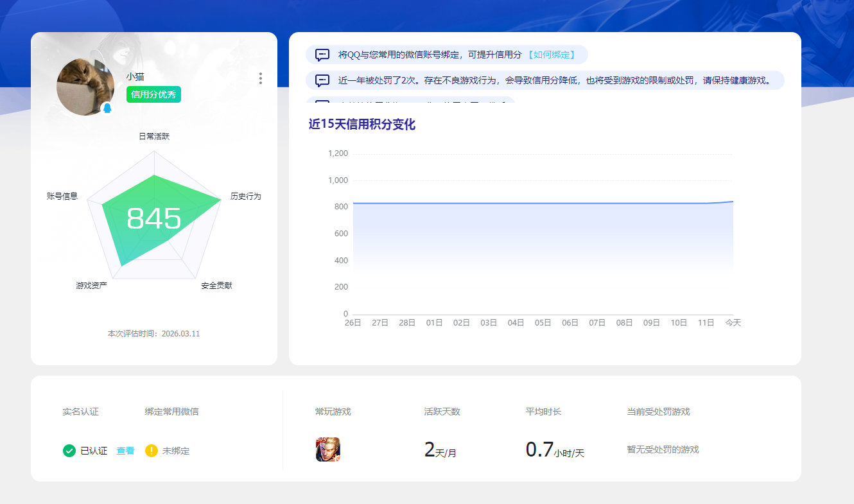Screen dimensions: 854x504
Task: Click the yellow warning icon beside 未绑定
Action: click(150, 451)
